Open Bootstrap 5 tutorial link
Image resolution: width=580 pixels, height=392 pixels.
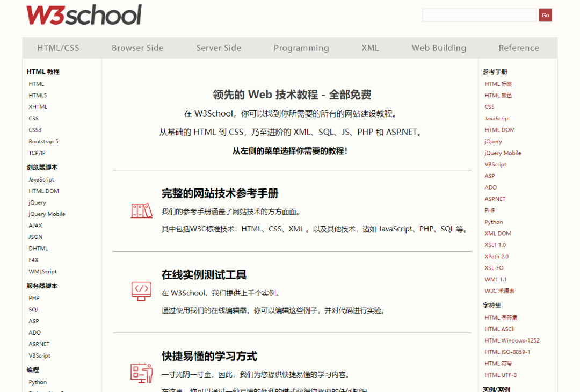tap(44, 141)
